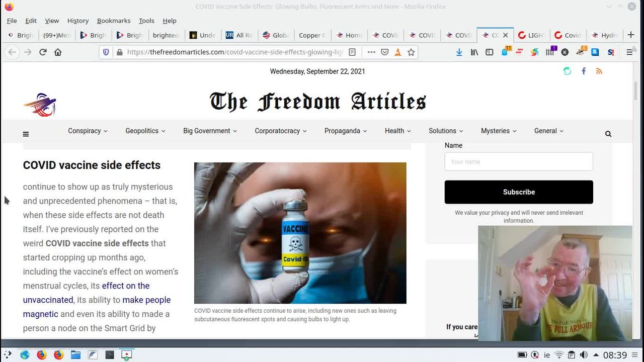The height and width of the screenshot is (362, 644).
Task: Click the black Subscribe button
Action: point(519,192)
